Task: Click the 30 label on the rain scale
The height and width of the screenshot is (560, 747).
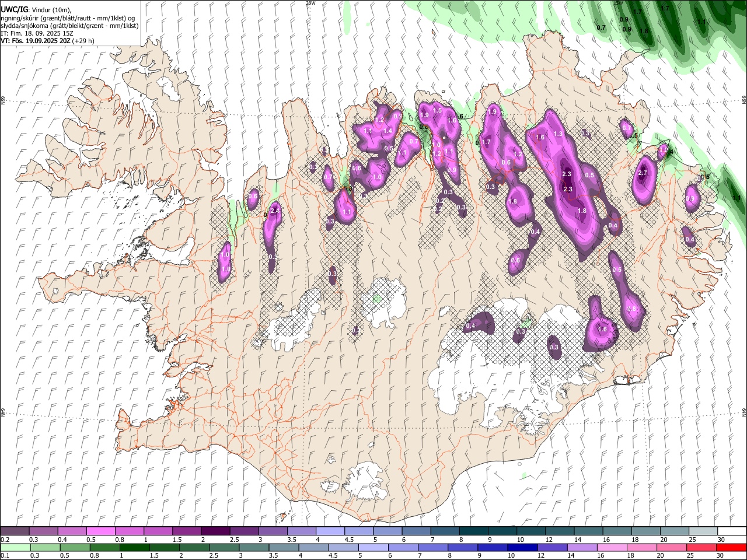Action: click(721, 556)
